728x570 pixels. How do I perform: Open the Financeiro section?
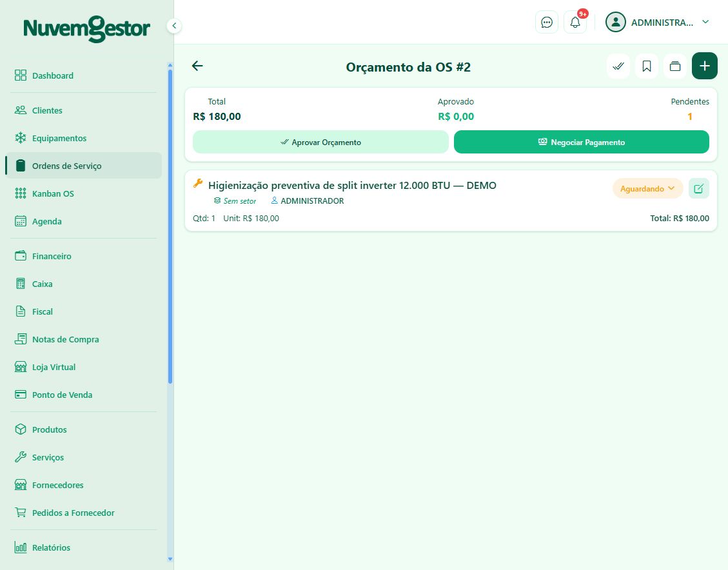84,256
